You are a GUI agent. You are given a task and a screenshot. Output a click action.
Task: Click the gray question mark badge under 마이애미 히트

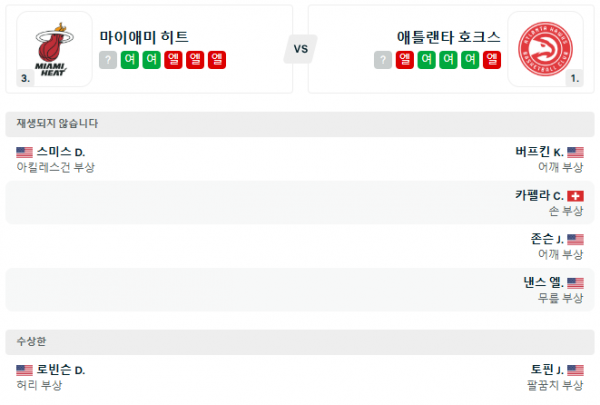tap(108, 60)
